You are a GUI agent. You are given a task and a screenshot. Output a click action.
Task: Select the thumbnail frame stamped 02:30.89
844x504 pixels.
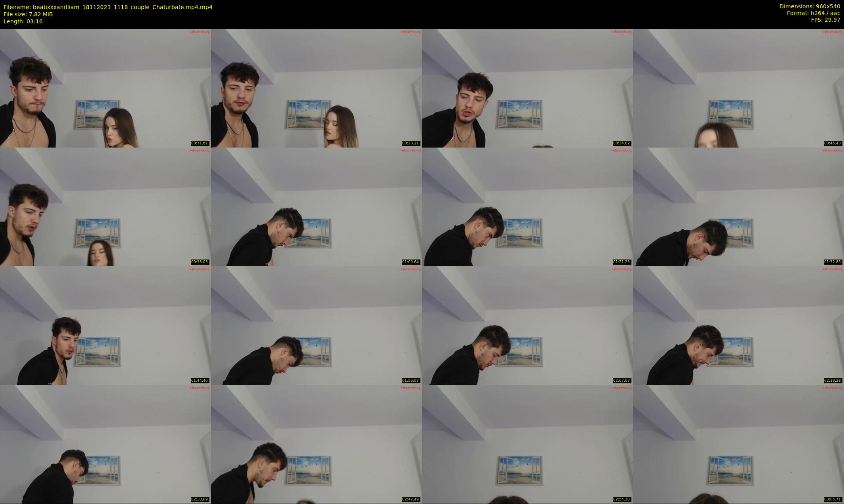105,444
